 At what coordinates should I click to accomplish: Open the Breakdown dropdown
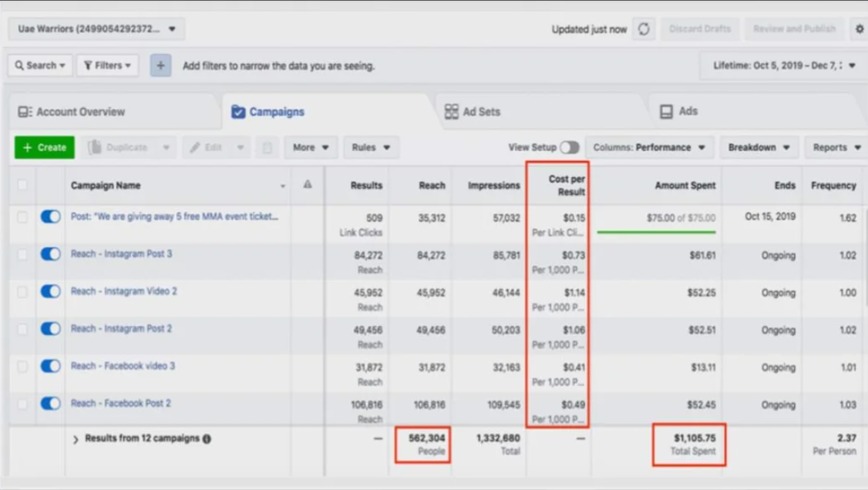759,148
